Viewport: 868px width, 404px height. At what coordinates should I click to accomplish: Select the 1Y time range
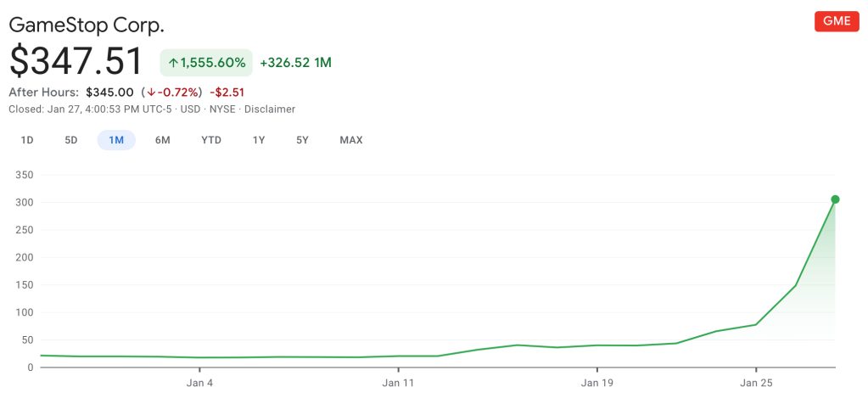[259, 140]
